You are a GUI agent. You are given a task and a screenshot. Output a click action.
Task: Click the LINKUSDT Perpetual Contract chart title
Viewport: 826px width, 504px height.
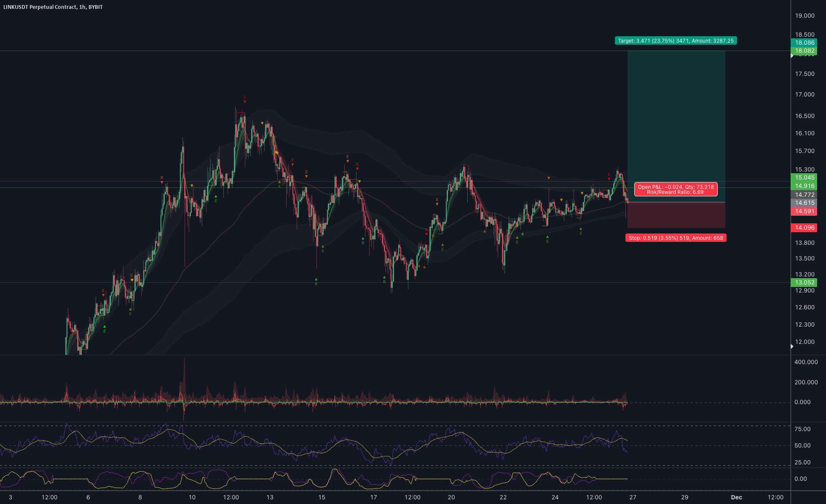(x=53, y=7)
